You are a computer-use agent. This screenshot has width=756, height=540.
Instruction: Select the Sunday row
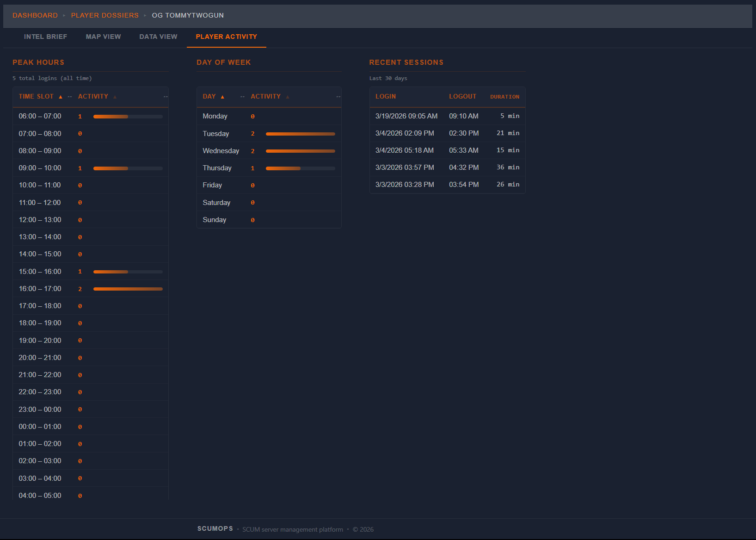269,220
